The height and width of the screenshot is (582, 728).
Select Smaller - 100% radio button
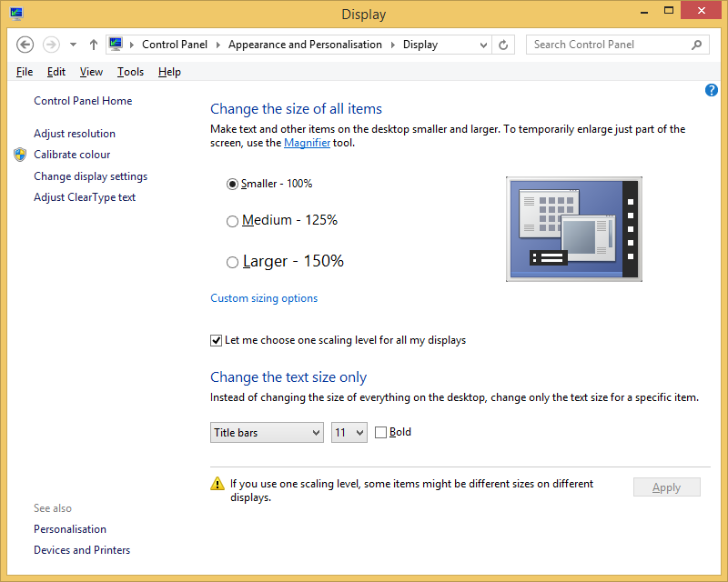tap(232, 185)
